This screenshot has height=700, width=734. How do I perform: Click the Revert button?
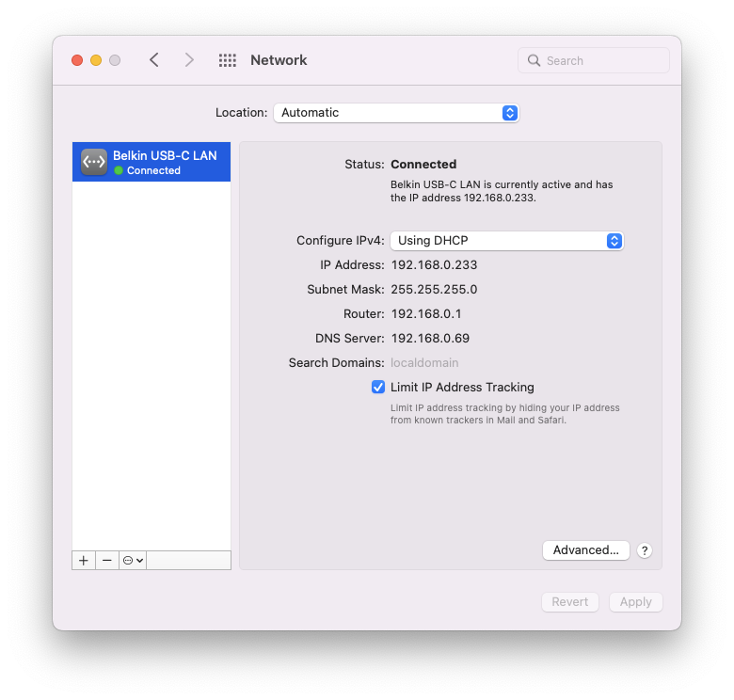click(570, 602)
